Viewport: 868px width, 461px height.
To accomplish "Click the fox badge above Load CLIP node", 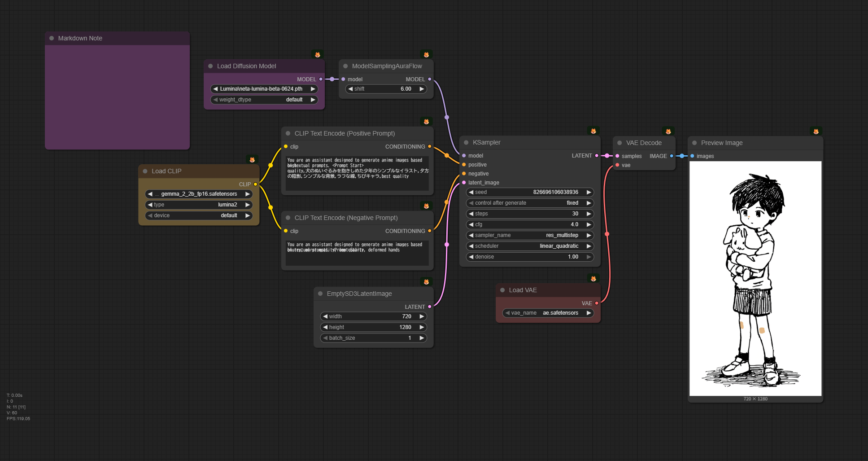I will [252, 159].
